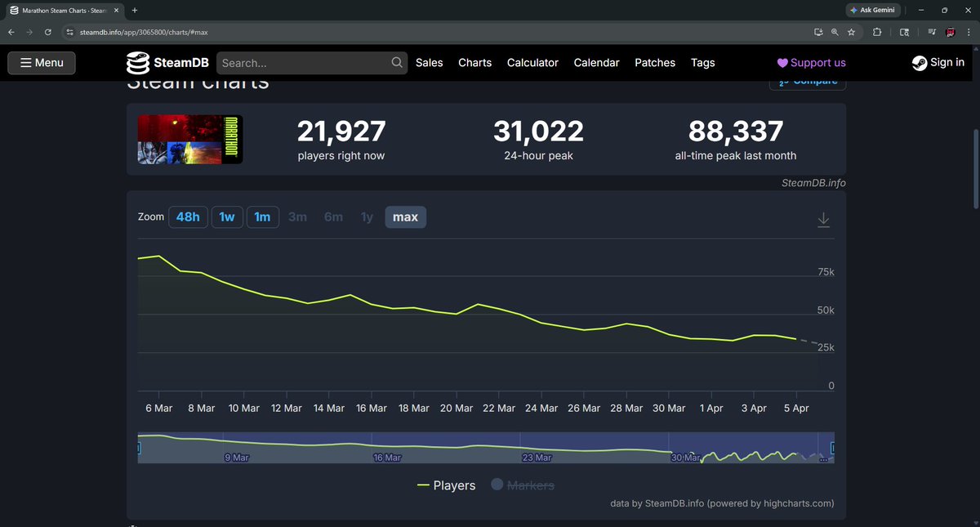Grab the right navigator range handle
The image size is (980, 527).
[x=833, y=448]
